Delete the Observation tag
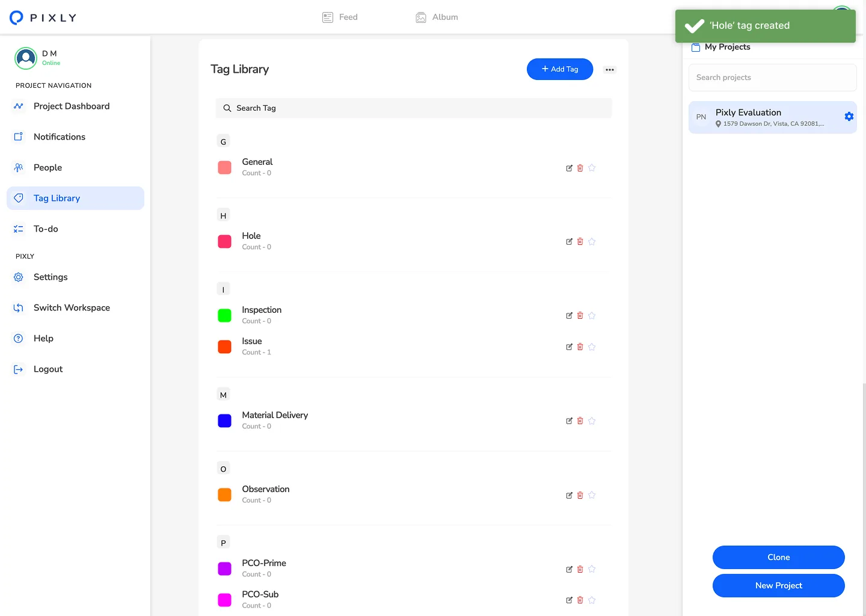Viewport: 866px width, 616px height. pos(580,495)
